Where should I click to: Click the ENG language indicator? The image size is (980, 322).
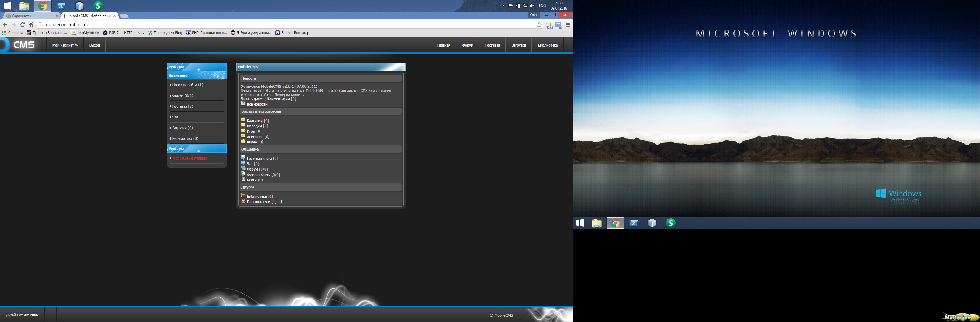542,6
